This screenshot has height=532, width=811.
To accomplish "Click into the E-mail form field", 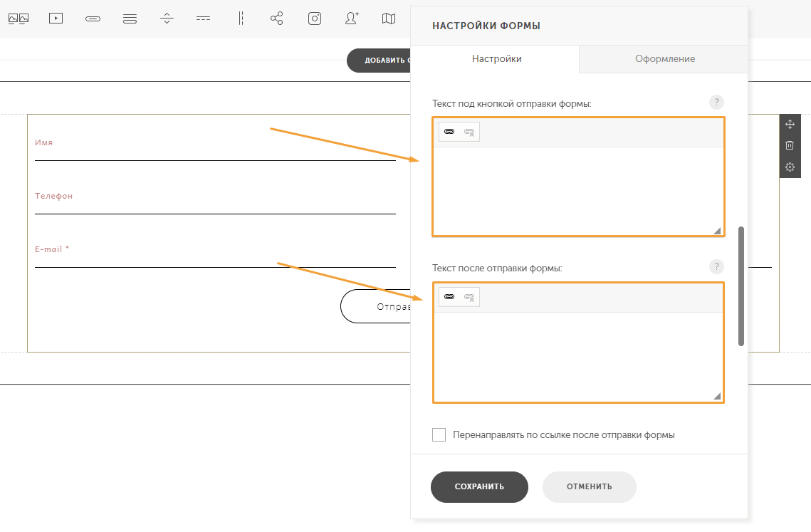I will pos(214,259).
